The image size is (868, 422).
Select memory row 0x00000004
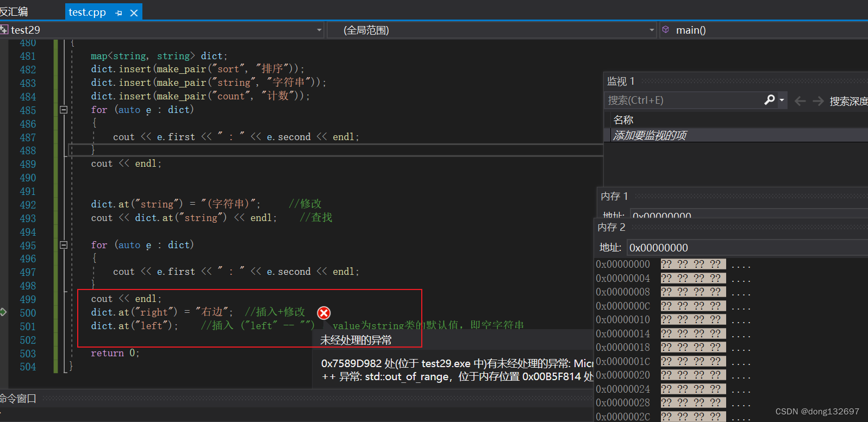click(x=674, y=278)
